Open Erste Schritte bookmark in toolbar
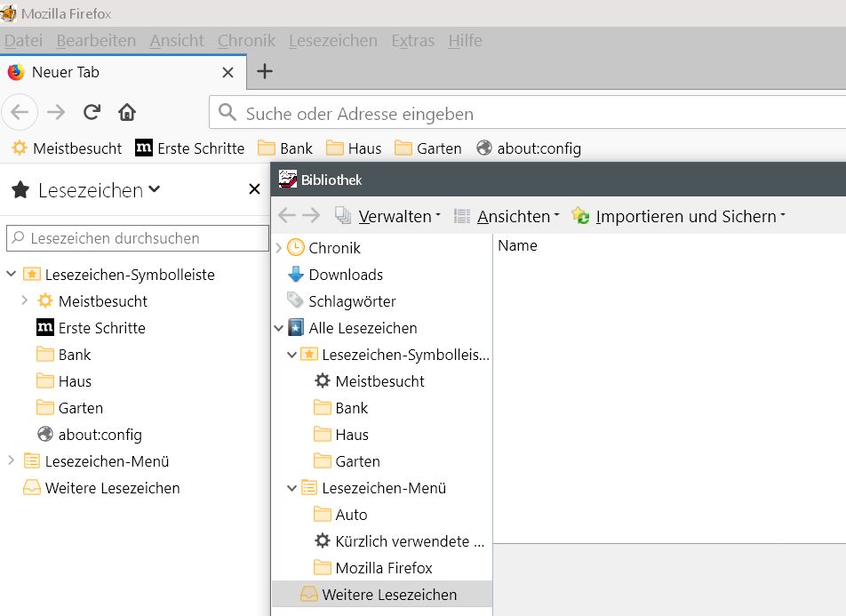The width and height of the screenshot is (846, 616). click(x=190, y=148)
